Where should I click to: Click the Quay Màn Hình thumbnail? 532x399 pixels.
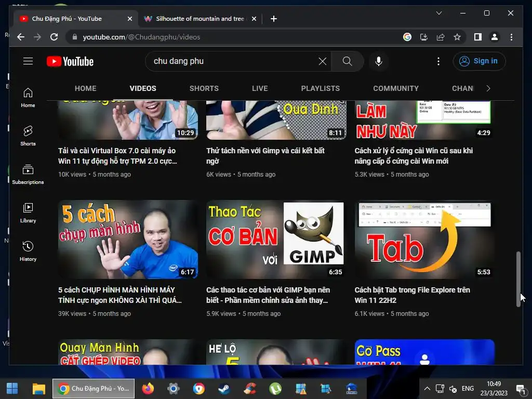click(128, 352)
